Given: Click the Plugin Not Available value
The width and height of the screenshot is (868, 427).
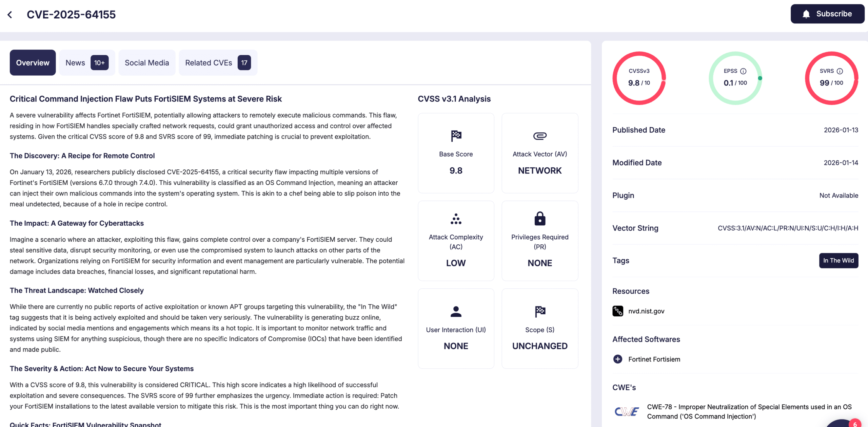Looking at the screenshot, I should tap(839, 196).
